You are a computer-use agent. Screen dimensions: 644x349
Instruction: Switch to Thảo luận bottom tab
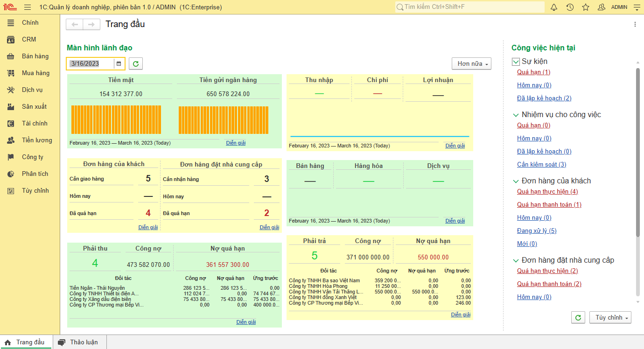coord(79,342)
